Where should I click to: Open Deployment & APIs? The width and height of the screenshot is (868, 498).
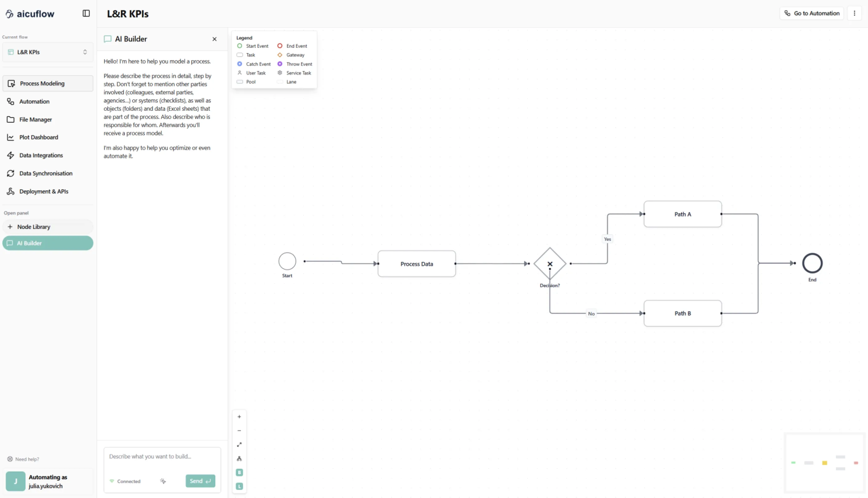(x=48, y=191)
